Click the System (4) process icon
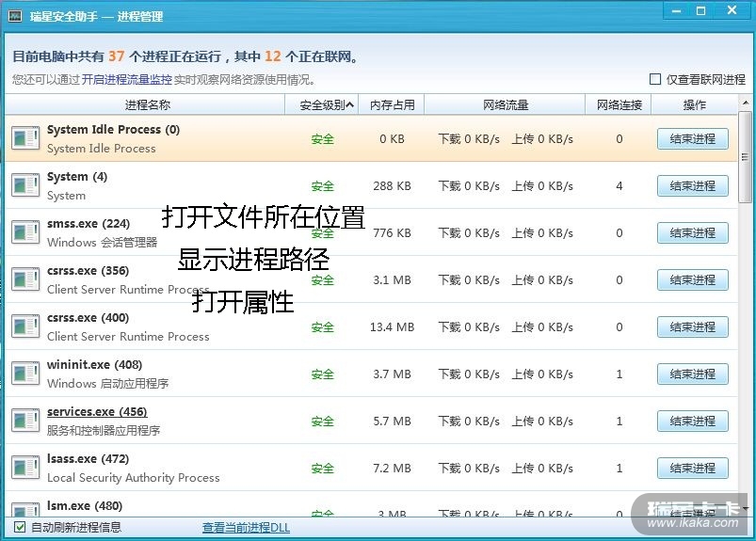The height and width of the screenshot is (541, 756). 25,185
